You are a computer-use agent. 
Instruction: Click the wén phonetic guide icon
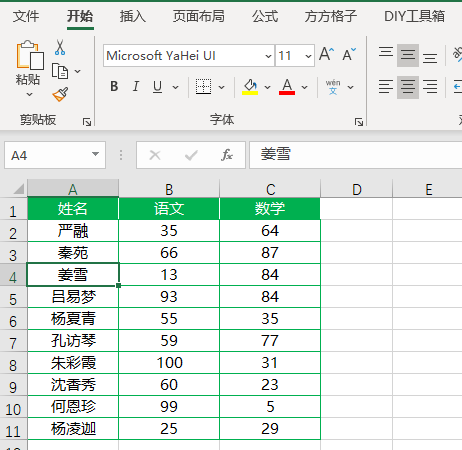333,87
